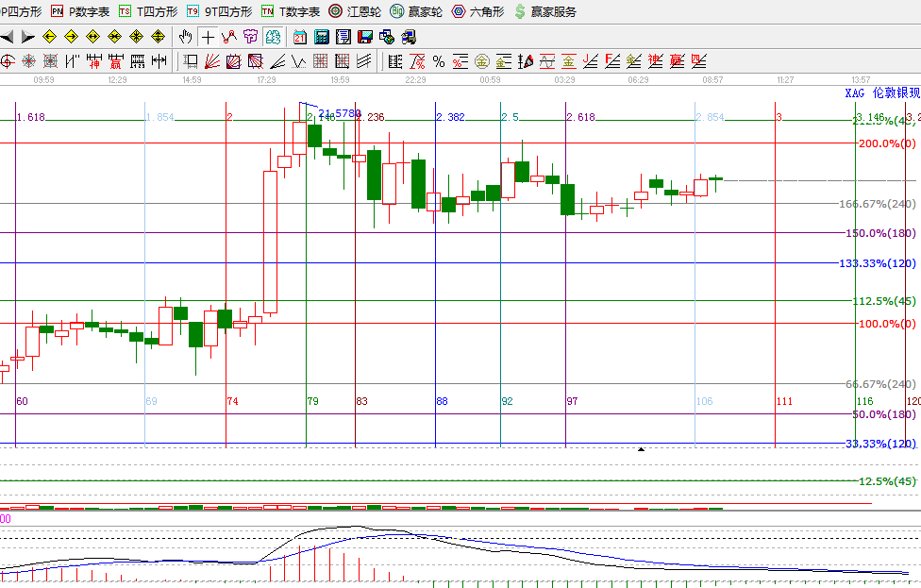Click the blue 21.578 high price label
Image resolution: width=921 pixels, height=588 pixels.
340,113
